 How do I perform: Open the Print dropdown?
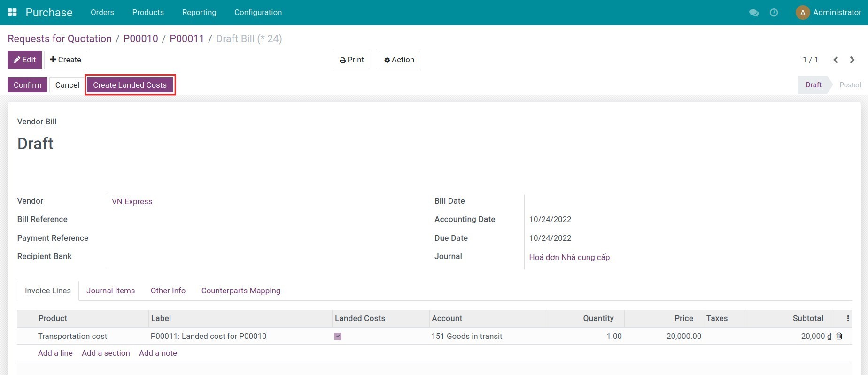point(352,60)
